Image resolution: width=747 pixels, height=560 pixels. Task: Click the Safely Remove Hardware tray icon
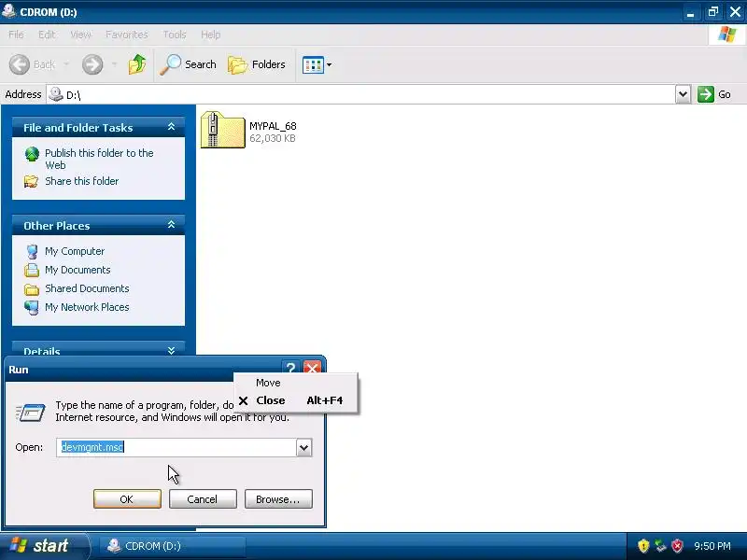[x=660, y=546]
